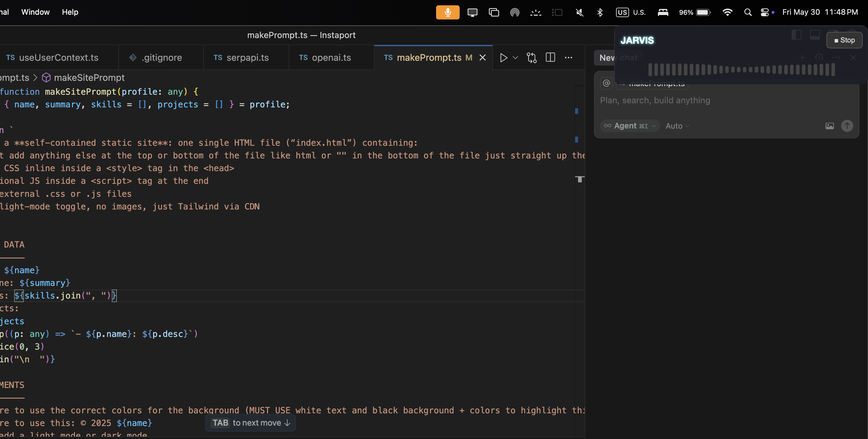Click the ${summary} template variable
This screenshot has width=868, height=439.
click(45, 283)
